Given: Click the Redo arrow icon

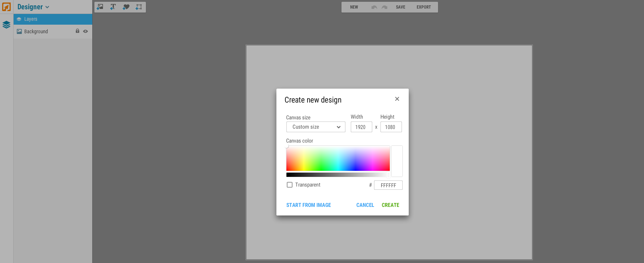Looking at the screenshot, I should 384,7.
